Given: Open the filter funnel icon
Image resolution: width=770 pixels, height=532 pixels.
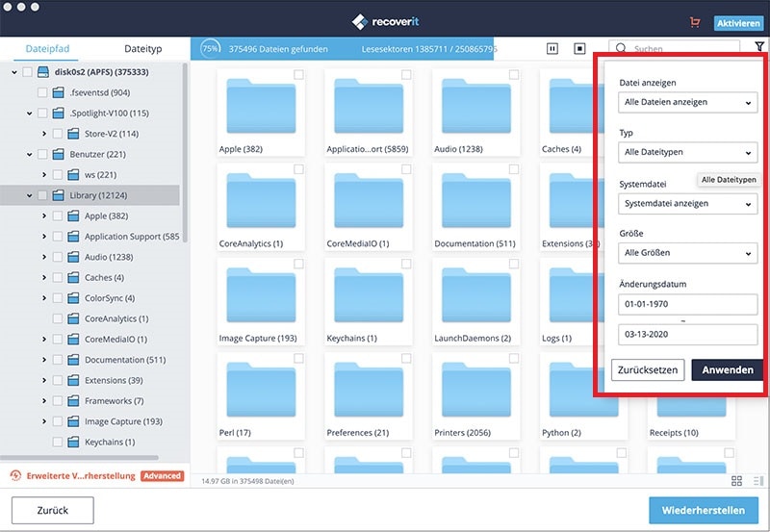Looking at the screenshot, I should coord(759,46).
